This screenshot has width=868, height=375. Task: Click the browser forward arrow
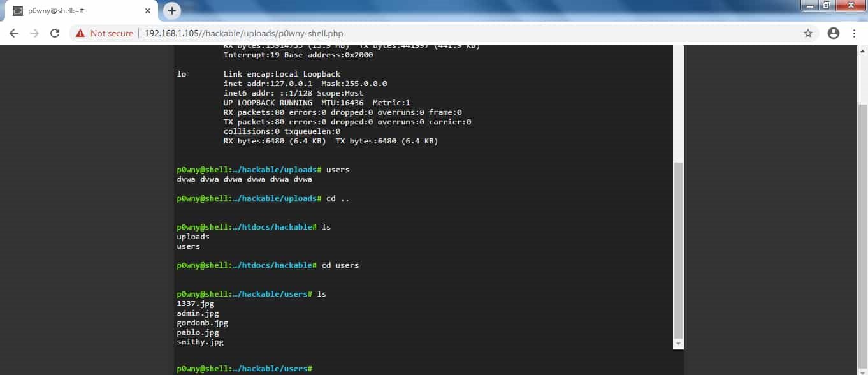click(34, 33)
